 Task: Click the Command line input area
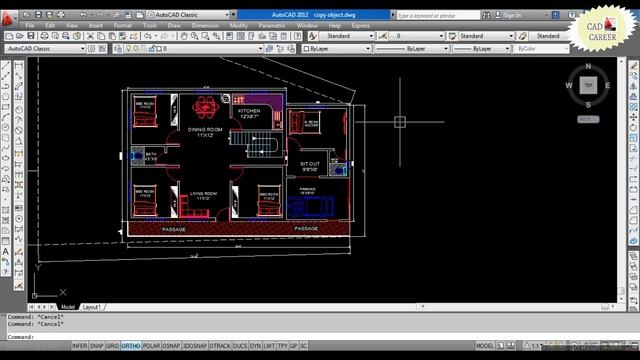(x=322, y=337)
